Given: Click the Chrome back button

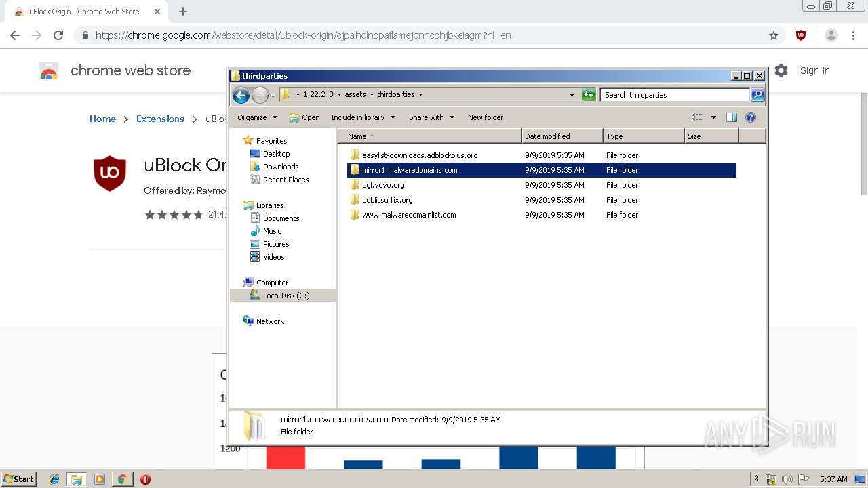Looking at the screenshot, I should (x=15, y=35).
